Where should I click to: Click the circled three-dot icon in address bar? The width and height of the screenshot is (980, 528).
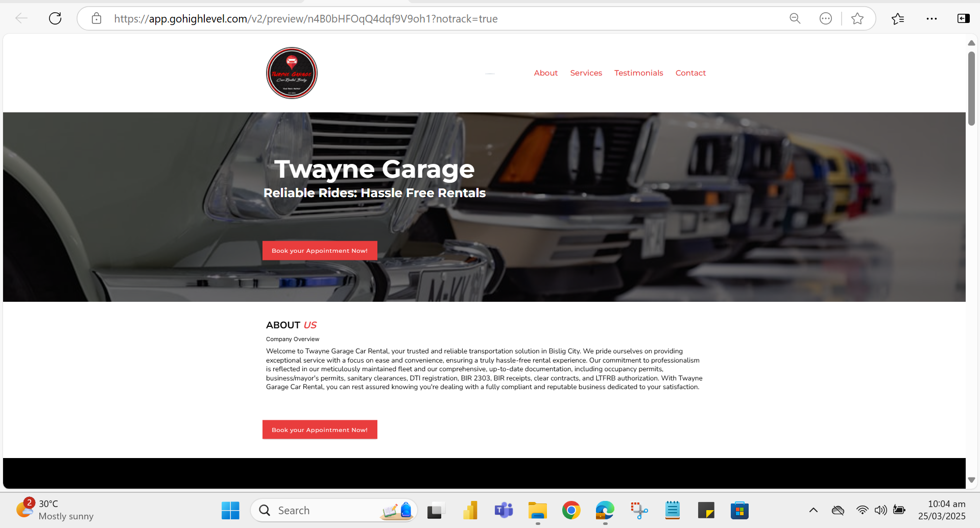(825, 19)
